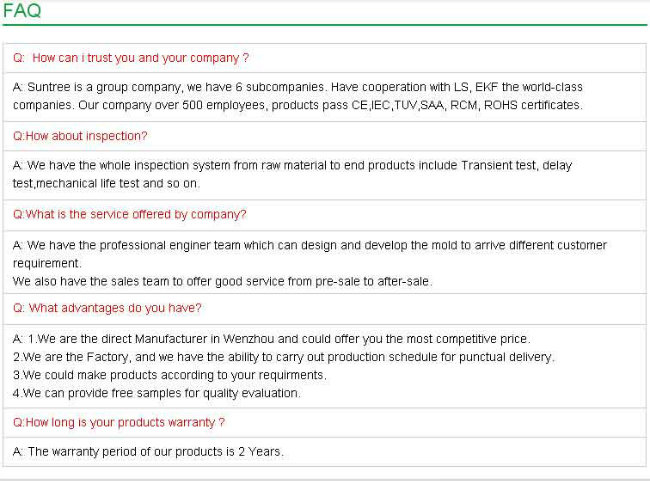Select the What advantages do you have question
The image size is (650, 481).
coord(107,308)
